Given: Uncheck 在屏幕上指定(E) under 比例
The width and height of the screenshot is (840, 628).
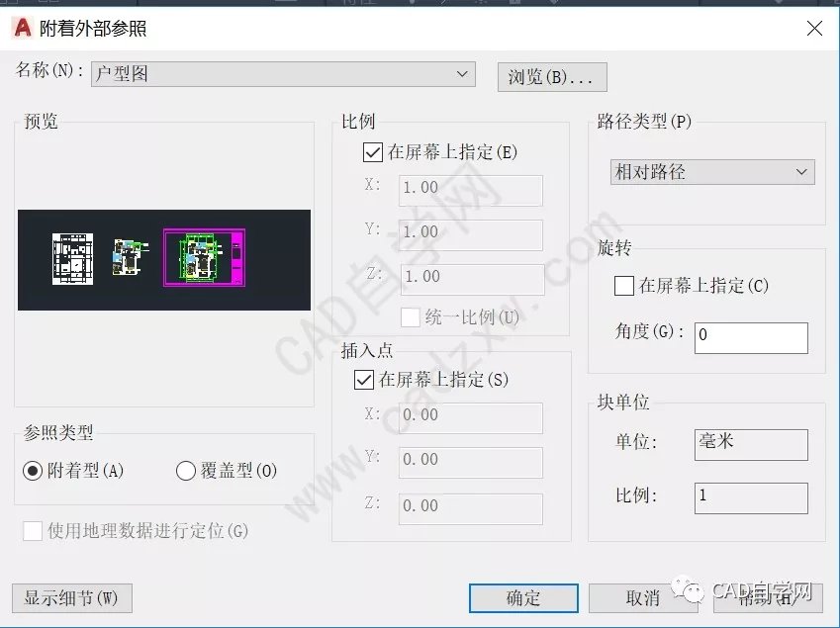Looking at the screenshot, I should tap(373, 152).
